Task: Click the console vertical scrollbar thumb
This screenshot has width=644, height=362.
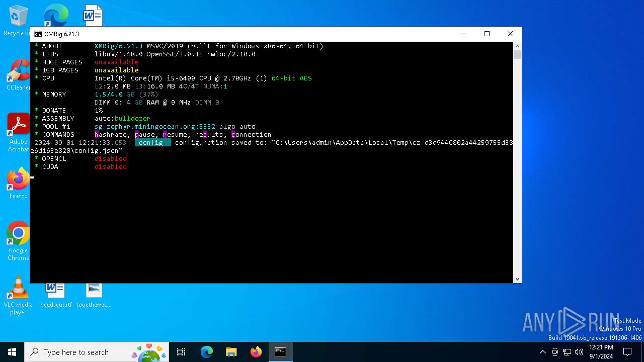Action: (x=517, y=55)
